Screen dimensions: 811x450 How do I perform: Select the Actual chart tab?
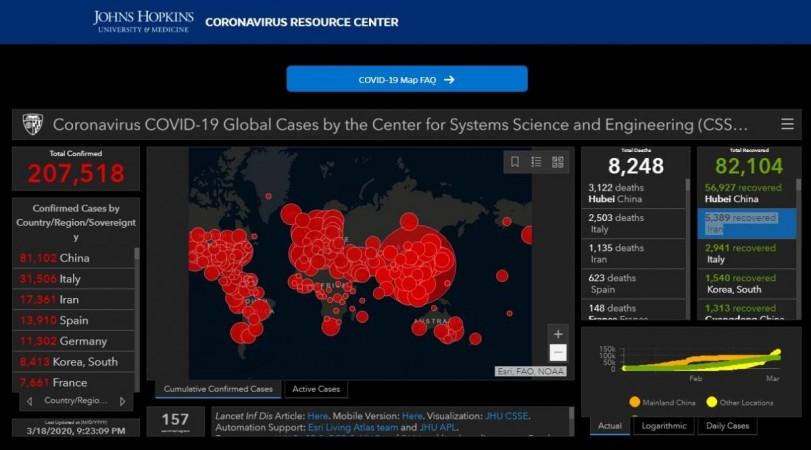[x=610, y=426]
